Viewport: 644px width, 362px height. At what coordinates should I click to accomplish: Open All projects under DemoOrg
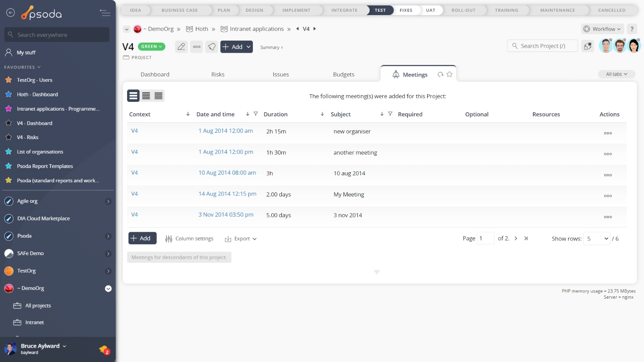(38, 306)
